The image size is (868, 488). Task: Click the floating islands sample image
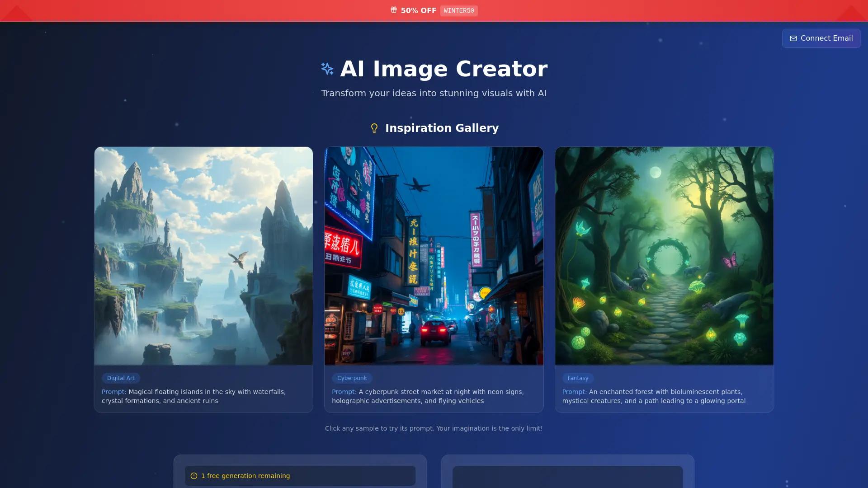click(x=203, y=256)
